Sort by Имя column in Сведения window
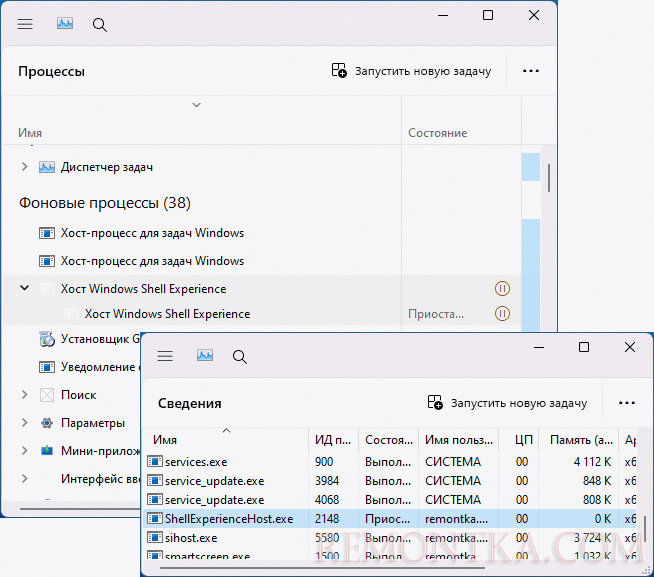The image size is (654, 577). [x=225, y=440]
